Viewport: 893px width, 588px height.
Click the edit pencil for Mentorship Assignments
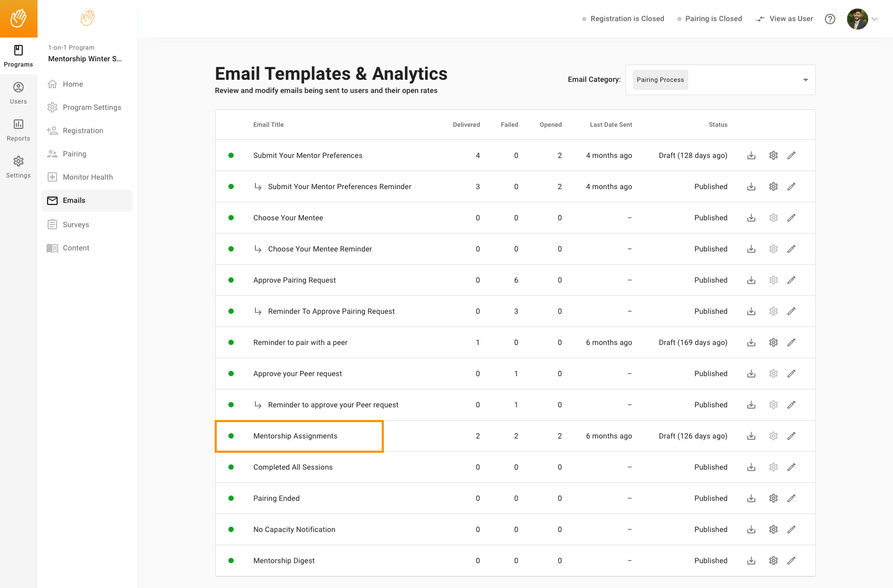[791, 436]
